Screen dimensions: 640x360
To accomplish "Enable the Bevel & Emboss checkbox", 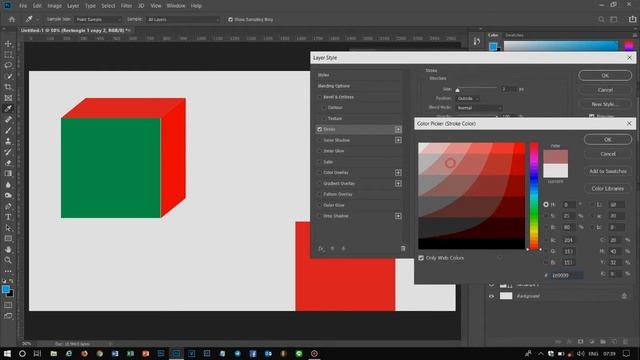I will [320, 97].
